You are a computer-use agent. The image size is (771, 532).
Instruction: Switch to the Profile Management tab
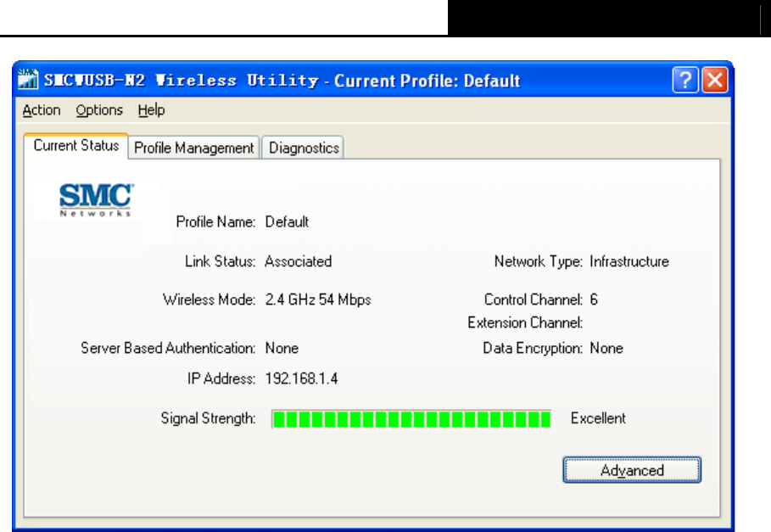point(193,148)
